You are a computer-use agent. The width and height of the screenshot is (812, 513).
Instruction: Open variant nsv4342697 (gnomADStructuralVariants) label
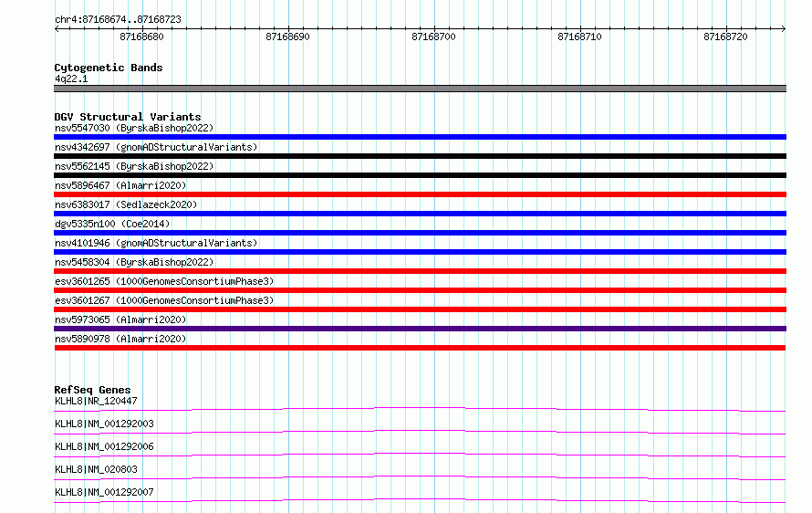click(x=156, y=147)
